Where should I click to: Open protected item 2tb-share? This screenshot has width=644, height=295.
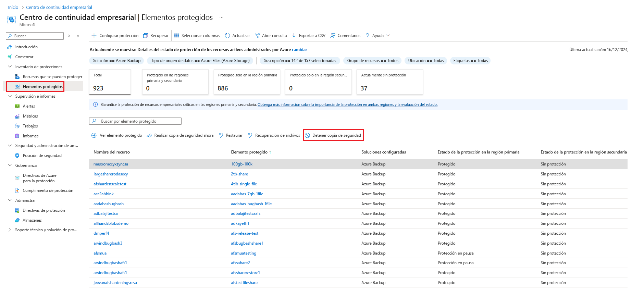239,174
